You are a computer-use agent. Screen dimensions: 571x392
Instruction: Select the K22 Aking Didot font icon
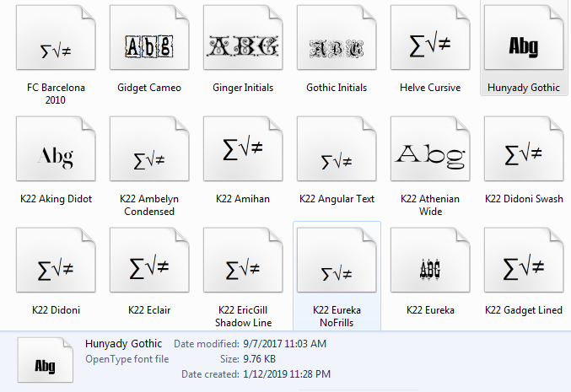tap(56, 149)
